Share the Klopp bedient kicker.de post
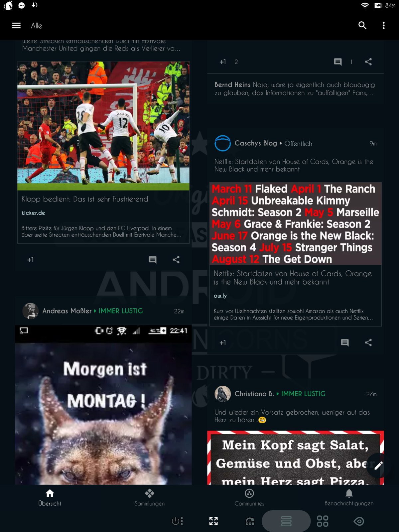The image size is (399, 532). (x=176, y=260)
